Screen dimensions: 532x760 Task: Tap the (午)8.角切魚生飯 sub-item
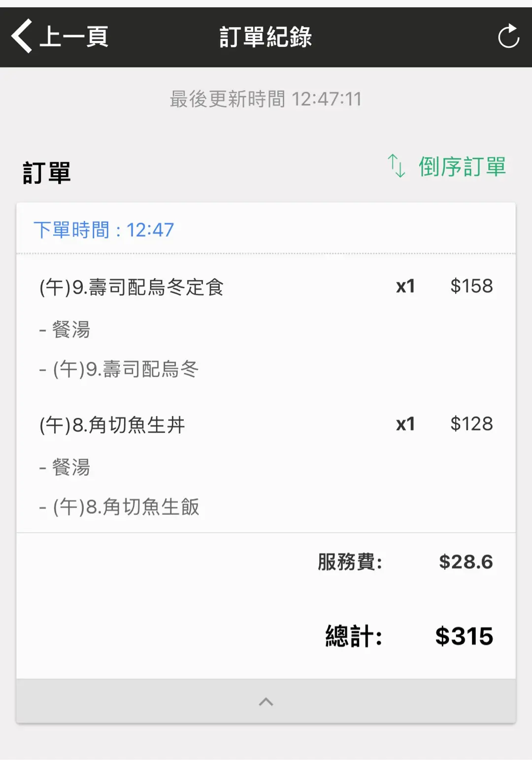pyautogui.click(x=126, y=507)
